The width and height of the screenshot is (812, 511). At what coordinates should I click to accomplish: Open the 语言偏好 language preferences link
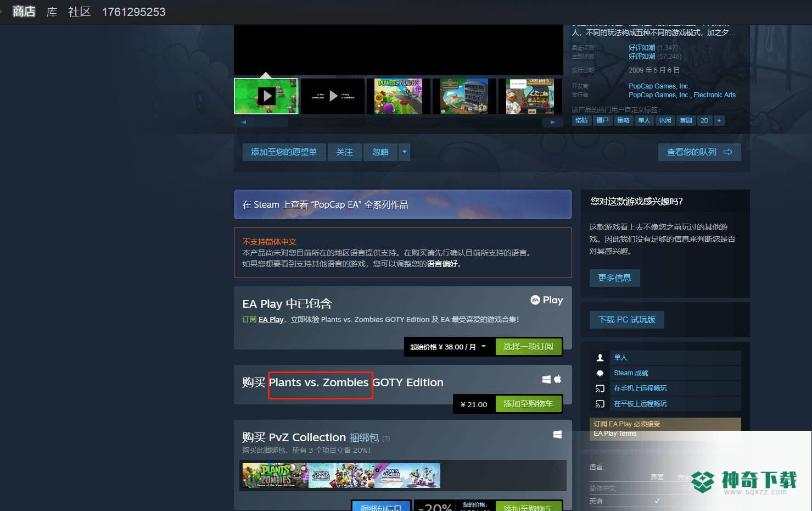click(x=442, y=264)
